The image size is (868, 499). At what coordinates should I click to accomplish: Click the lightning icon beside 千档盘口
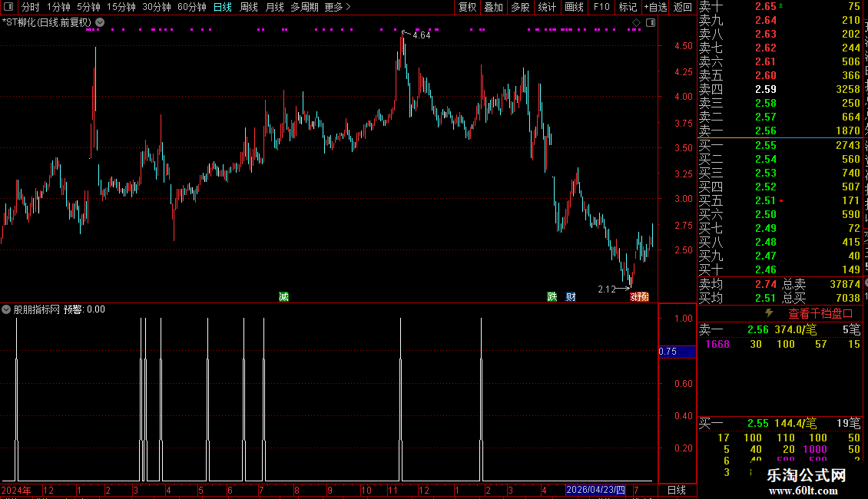tap(769, 313)
